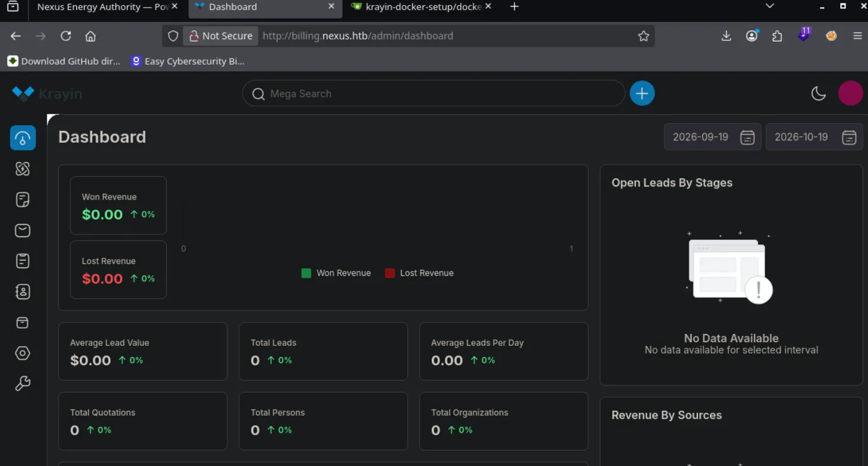Screen dimensions: 868x466
Task: Open the Products box sidebar icon
Action: click(22, 323)
